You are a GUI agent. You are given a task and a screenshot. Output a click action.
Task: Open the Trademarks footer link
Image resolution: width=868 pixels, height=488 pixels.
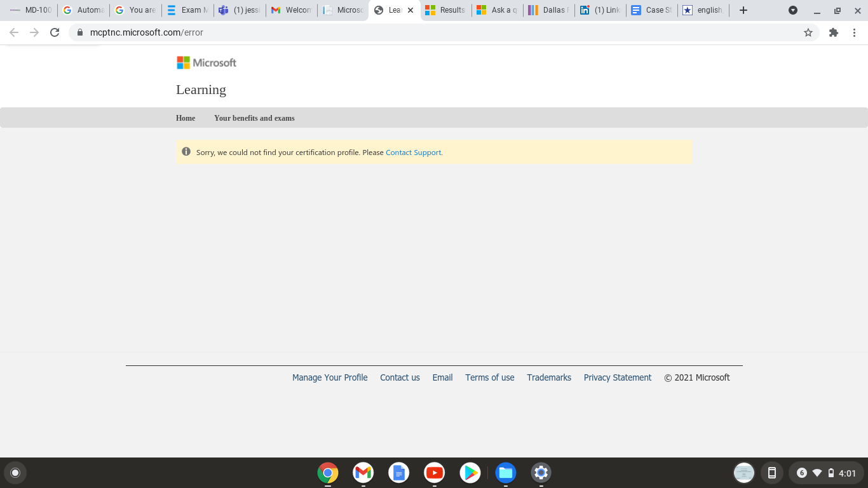549,377
